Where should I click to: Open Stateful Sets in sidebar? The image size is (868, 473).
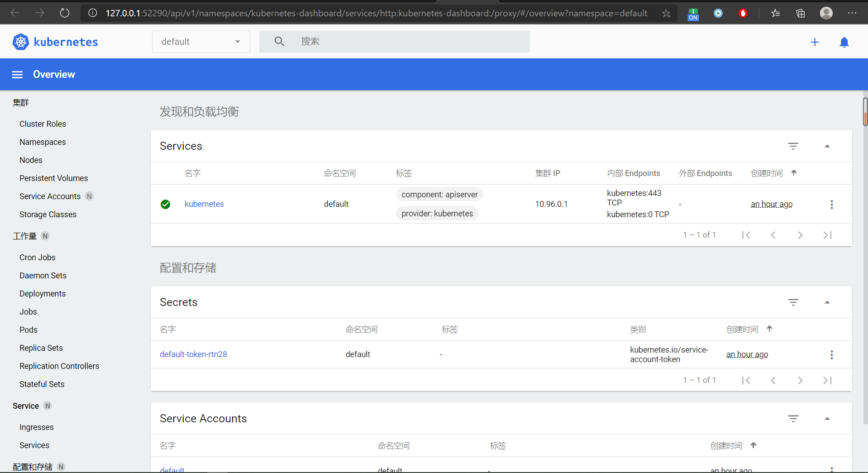click(42, 384)
